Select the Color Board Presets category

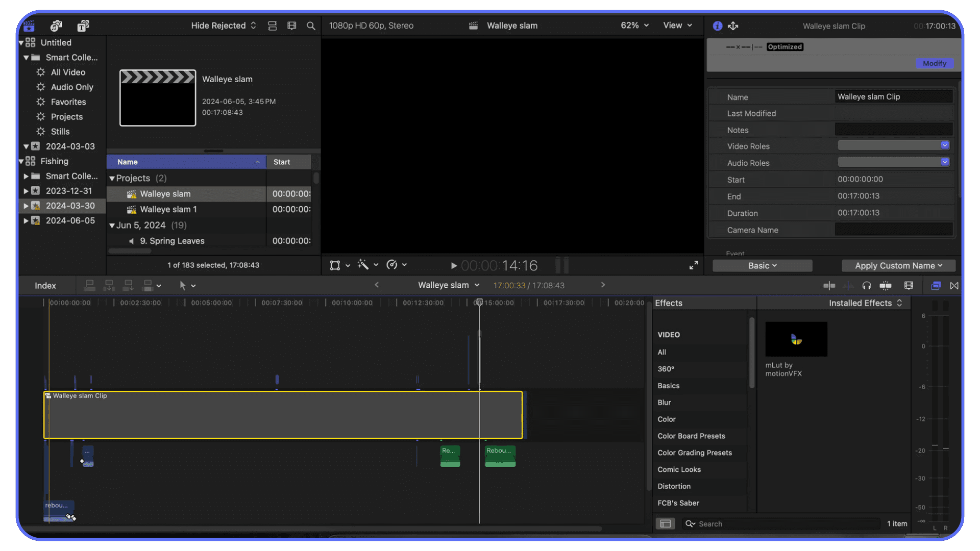(x=691, y=436)
